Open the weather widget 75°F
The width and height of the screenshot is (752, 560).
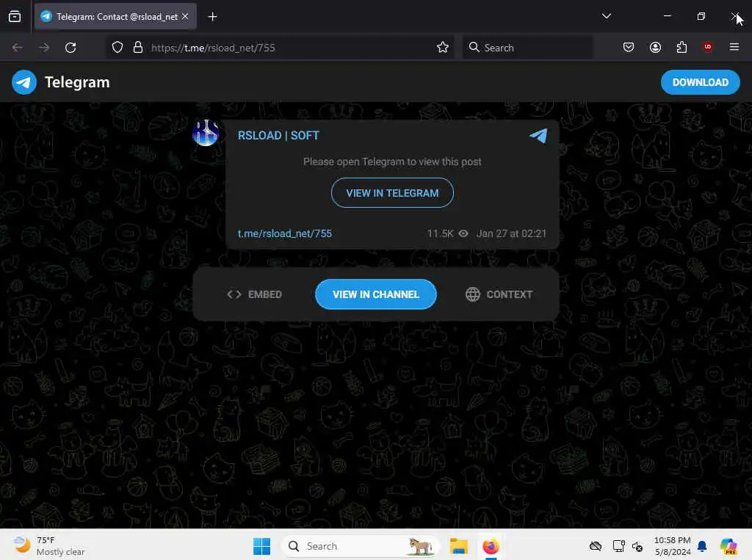click(49, 545)
